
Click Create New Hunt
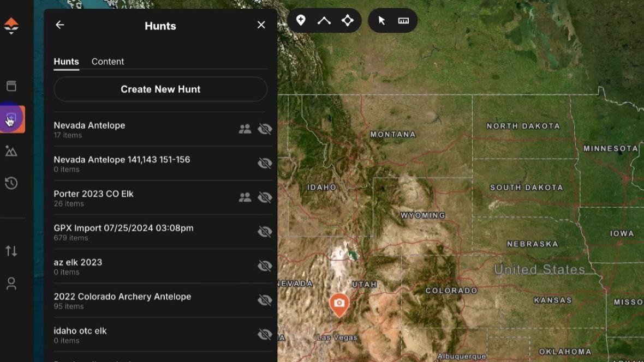(x=160, y=89)
